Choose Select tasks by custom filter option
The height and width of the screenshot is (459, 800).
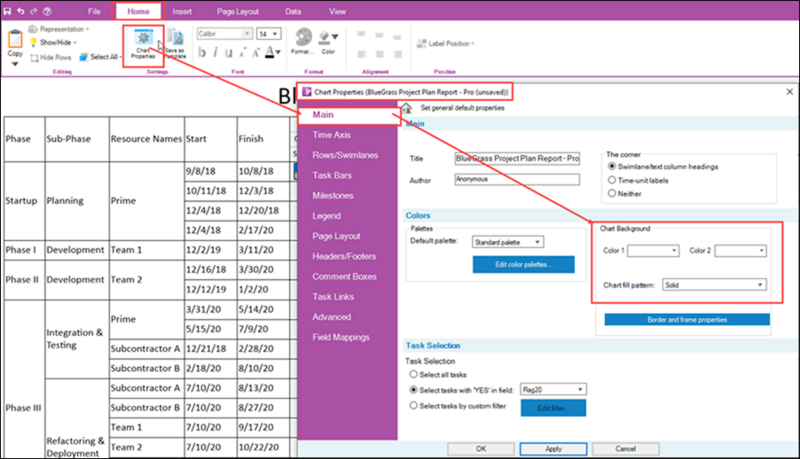pyautogui.click(x=414, y=406)
